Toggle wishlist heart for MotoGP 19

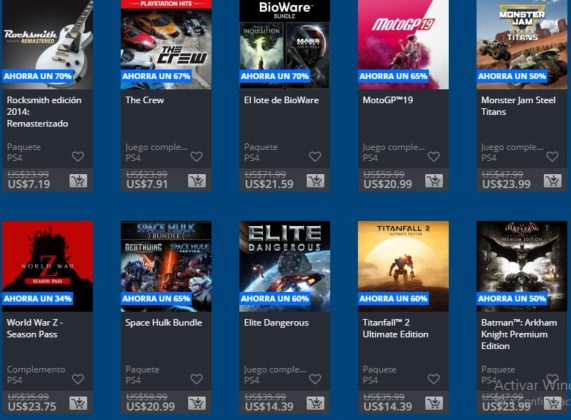434,157
